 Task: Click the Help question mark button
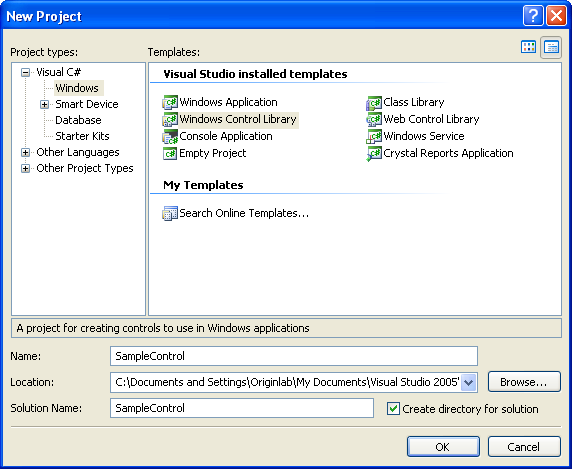(x=533, y=16)
